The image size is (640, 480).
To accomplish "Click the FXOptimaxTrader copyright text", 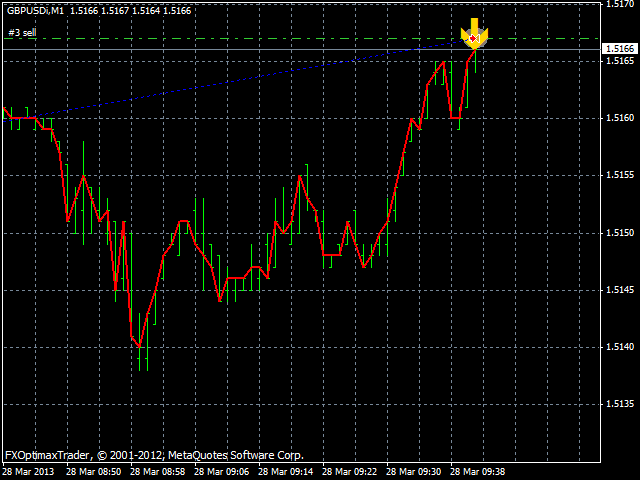I will tap(154, 456).
